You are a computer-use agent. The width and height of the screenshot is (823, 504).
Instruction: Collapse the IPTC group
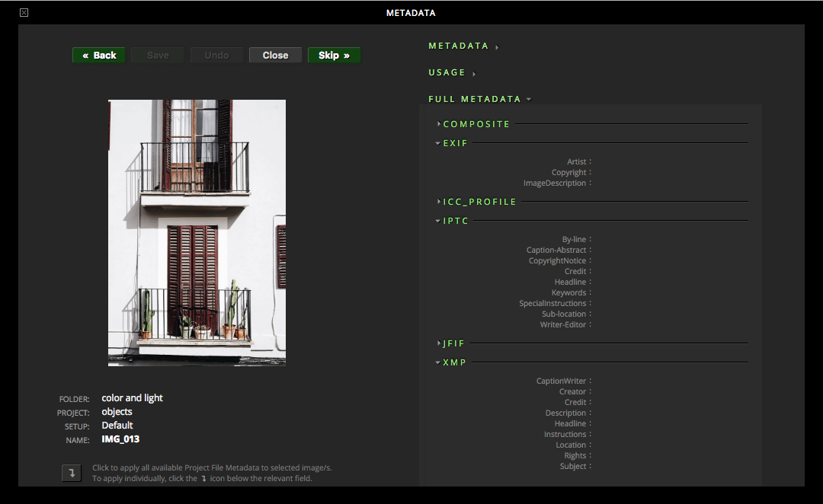pyautogui.click(x=456, y=221)
